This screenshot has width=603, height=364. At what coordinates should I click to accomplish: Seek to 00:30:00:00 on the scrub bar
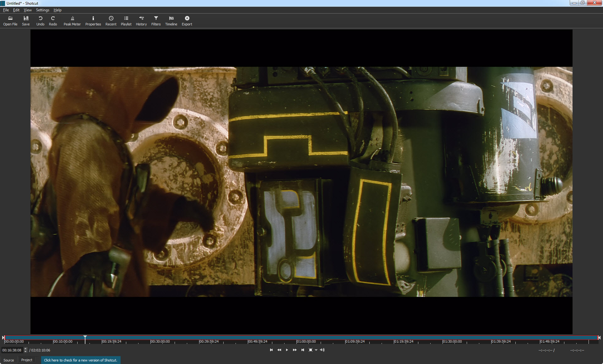(x=160, y=341)
